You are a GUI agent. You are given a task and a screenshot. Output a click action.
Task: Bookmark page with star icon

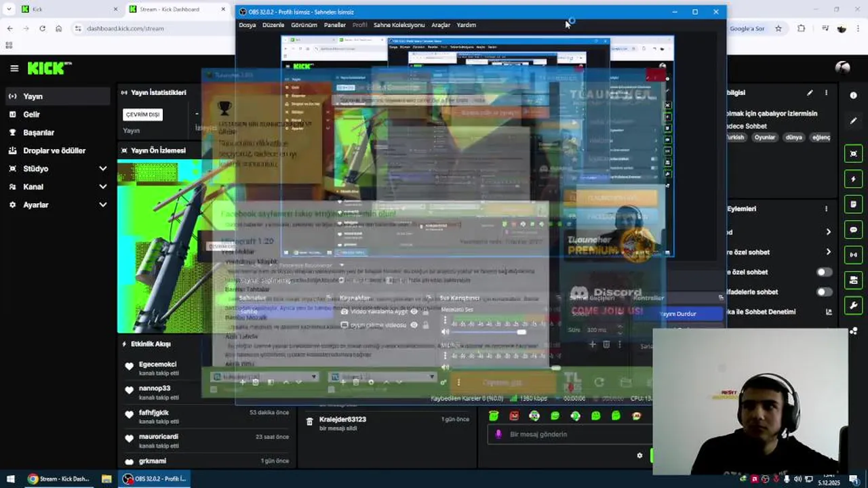click(x=778, y=28)
